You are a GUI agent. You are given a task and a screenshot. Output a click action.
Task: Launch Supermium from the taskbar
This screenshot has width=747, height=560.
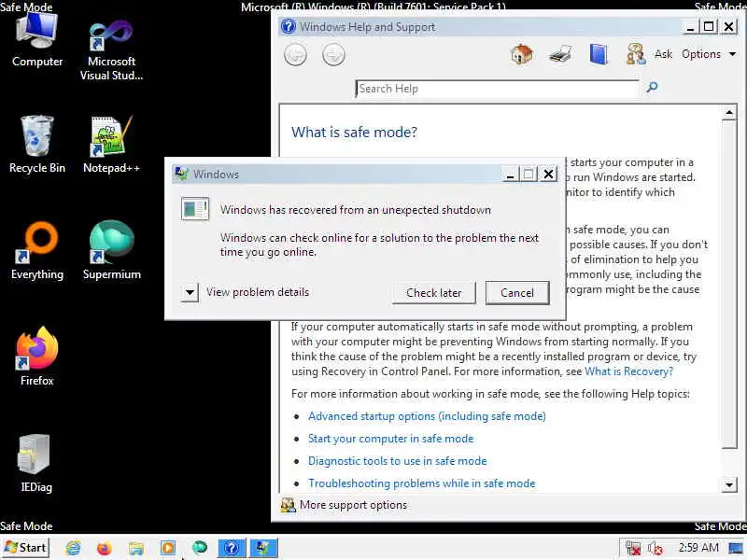200,548
